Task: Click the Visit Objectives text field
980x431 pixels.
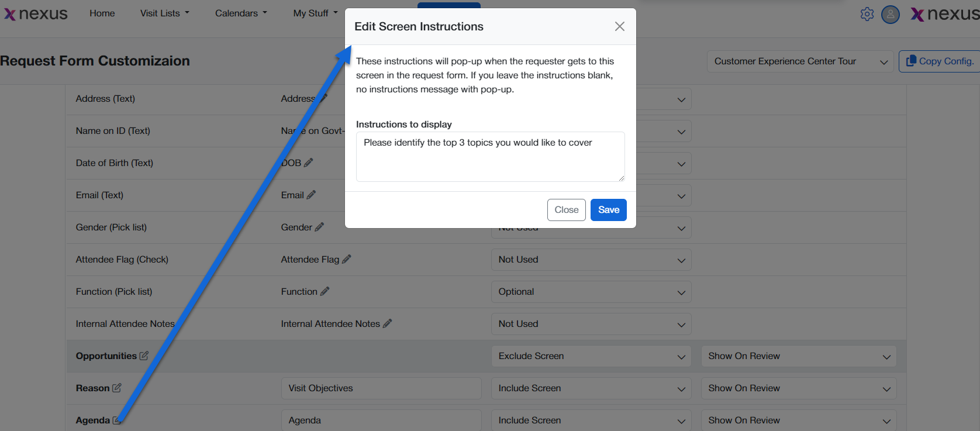Action: tap(381, 388)
